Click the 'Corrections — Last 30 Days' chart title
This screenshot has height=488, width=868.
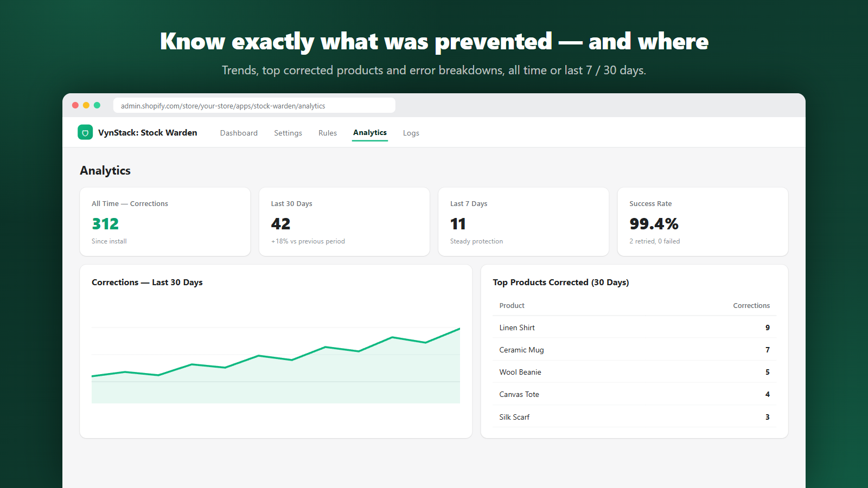tap(147, 282)
